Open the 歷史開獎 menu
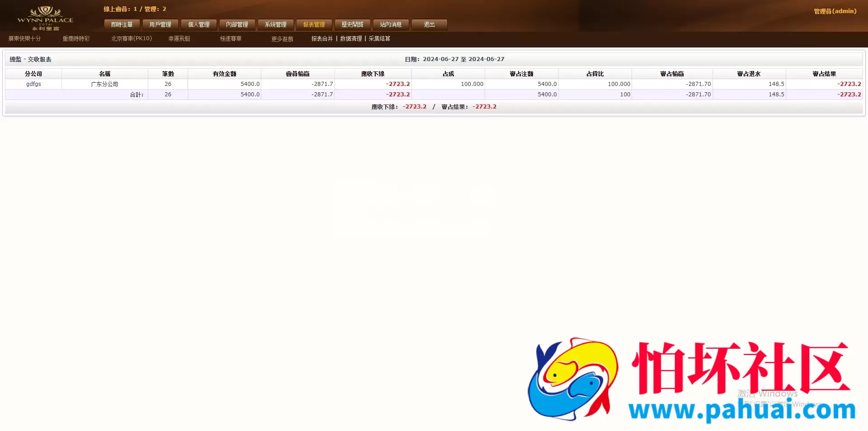The height and width of the screenshot is (431, 868). point(353,24)
